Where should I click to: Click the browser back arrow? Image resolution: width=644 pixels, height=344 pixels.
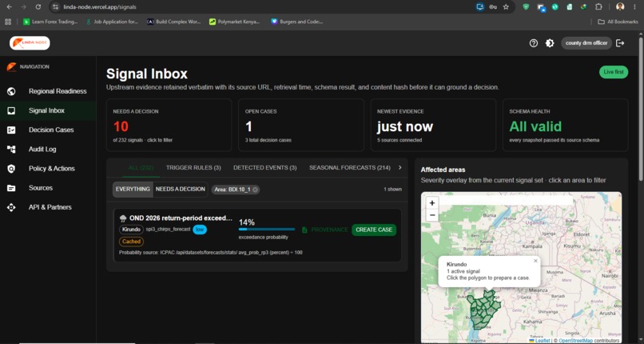(9, 7)
